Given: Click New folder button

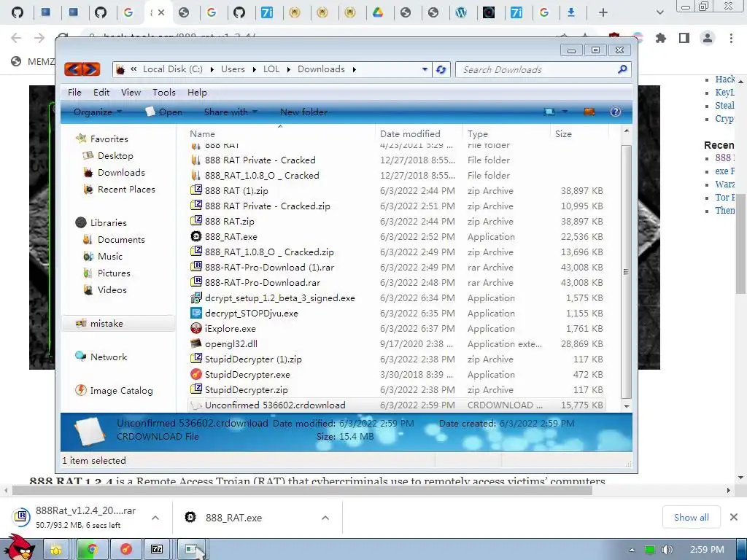Looking at the screenshot, I should tap(303, 112).
